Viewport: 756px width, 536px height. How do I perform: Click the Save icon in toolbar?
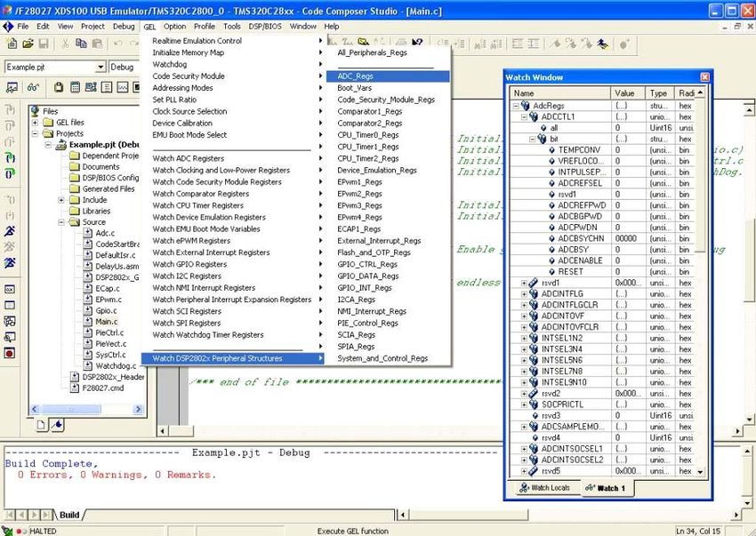[x=44, y=44]
